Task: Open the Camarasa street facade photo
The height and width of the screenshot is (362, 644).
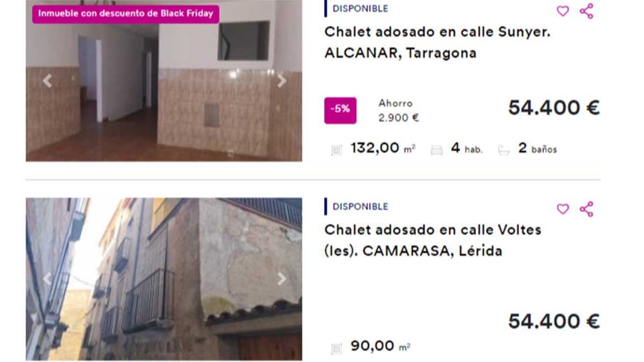Action: coord(164,279)
